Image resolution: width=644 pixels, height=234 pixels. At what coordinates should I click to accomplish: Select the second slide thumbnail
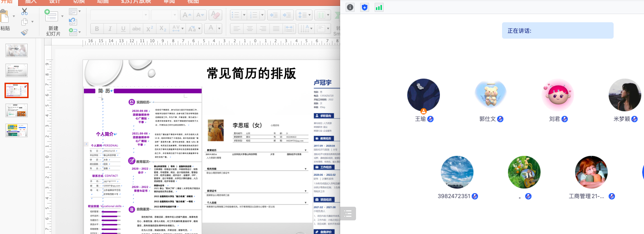click(16, 70)
